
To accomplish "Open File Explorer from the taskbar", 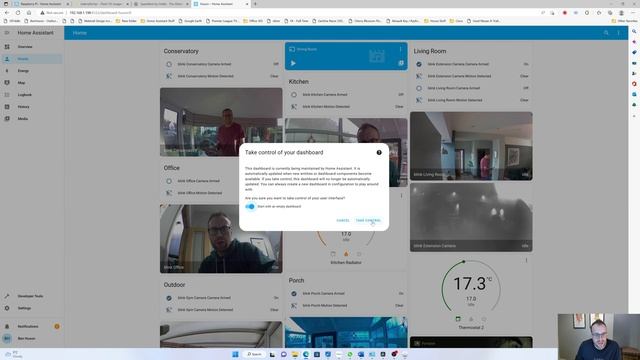I will (x=295, y=354).
